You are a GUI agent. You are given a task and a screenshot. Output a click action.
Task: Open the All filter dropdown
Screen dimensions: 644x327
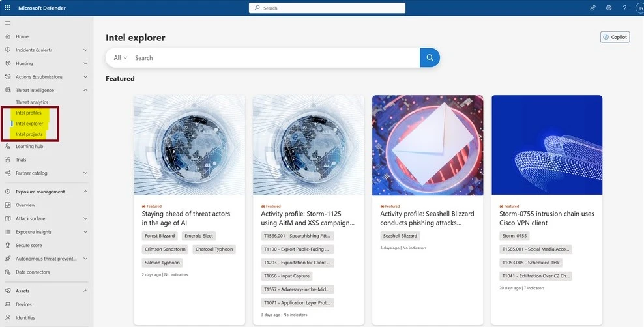pos(121,58)
